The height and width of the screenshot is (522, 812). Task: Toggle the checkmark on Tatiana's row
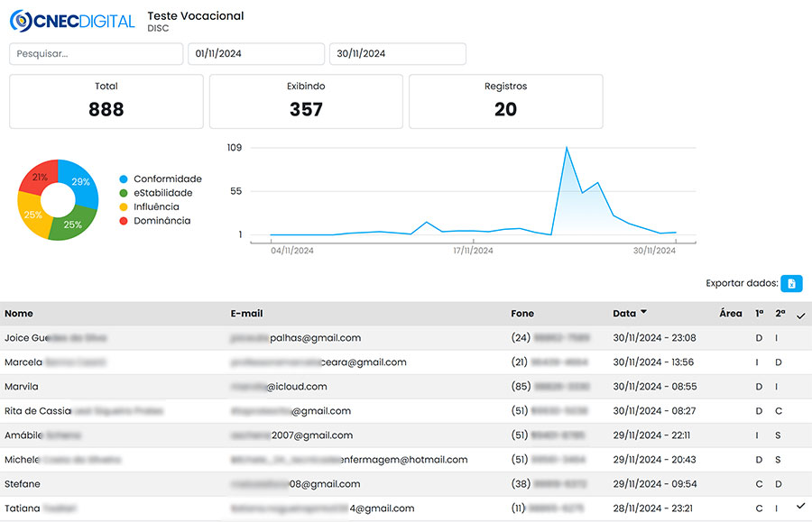(x=799, y=508)
